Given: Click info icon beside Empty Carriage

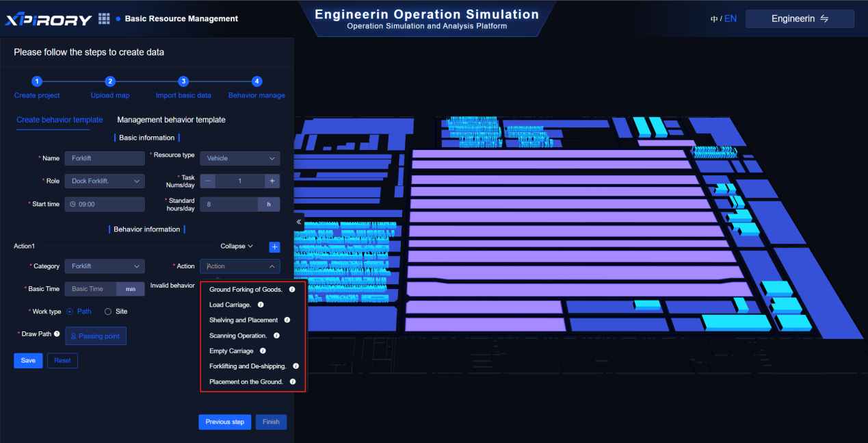Looking at the screenshot, I should tap(263, 351).
